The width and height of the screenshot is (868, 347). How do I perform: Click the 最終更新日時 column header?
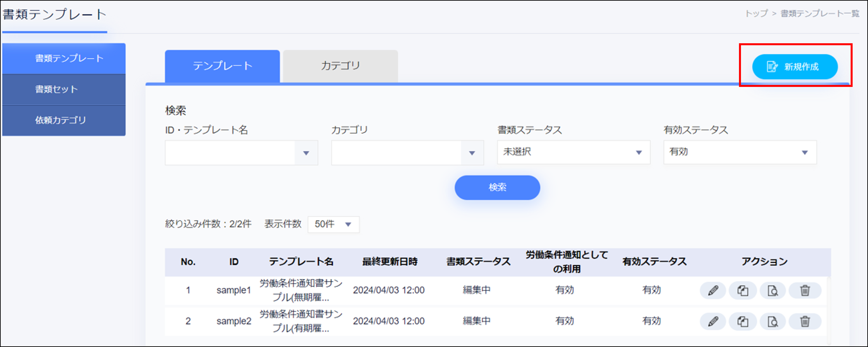coord(390,262)
